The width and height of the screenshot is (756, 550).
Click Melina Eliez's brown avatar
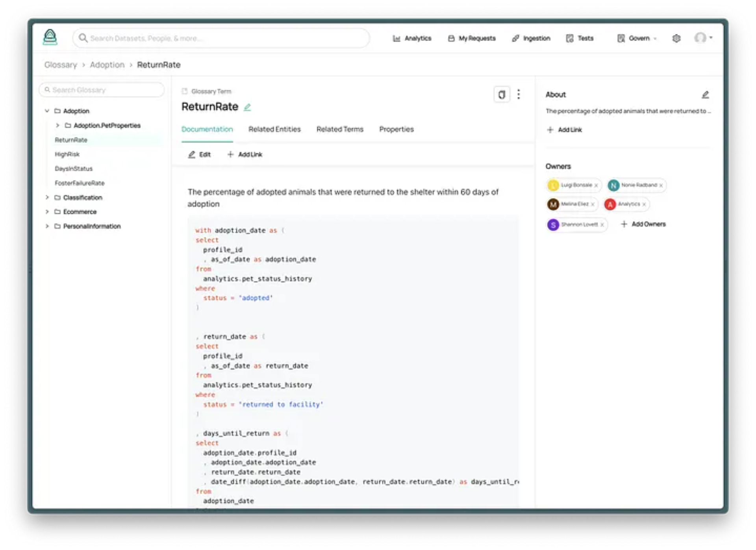tap(553, 204)
